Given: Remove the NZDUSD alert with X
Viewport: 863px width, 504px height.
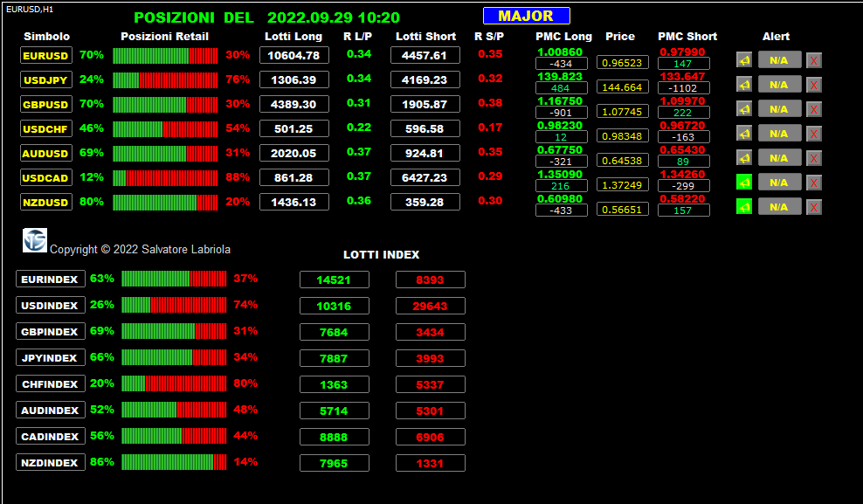Looking at the screenshot, I should click(814, 207).
